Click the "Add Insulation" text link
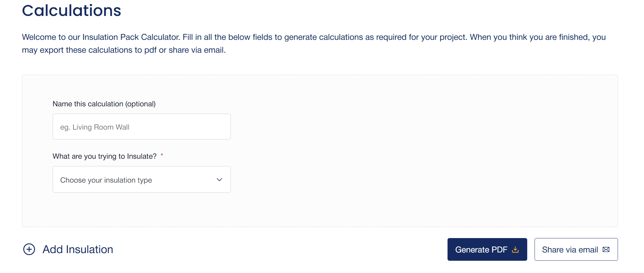 click(x=78, y=249)
